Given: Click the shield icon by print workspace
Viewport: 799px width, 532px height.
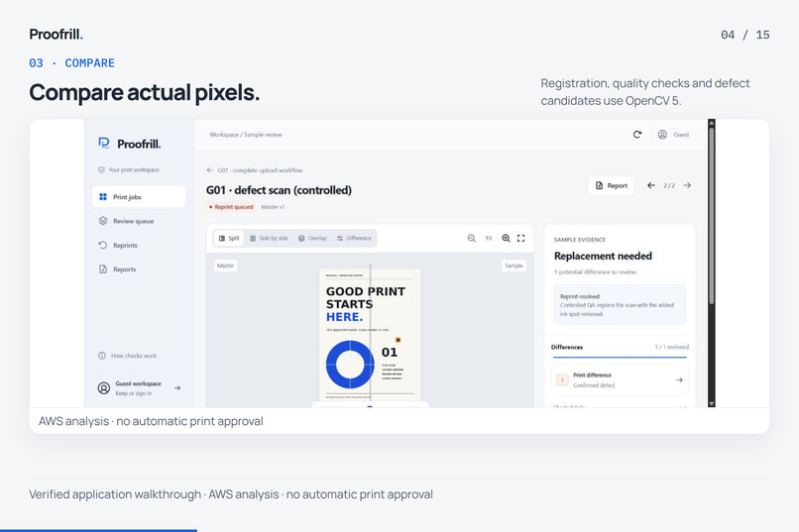Looking at the screenshot, I should [x=101, y=170].
